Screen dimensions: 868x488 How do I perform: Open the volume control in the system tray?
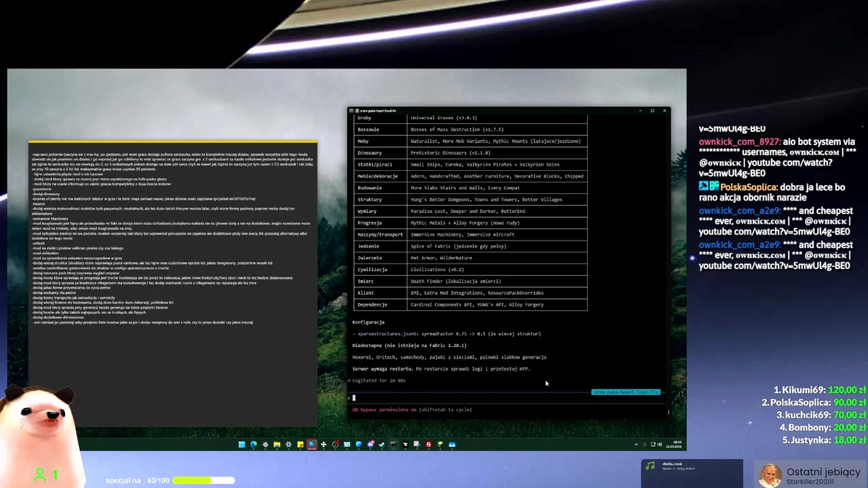[x=659, y=445]
